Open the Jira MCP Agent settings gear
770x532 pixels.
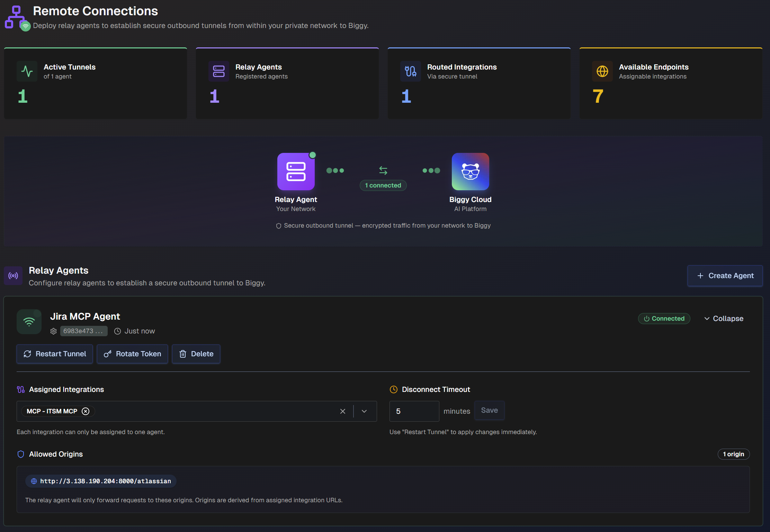pyautogui.click(x=53, y=331)
